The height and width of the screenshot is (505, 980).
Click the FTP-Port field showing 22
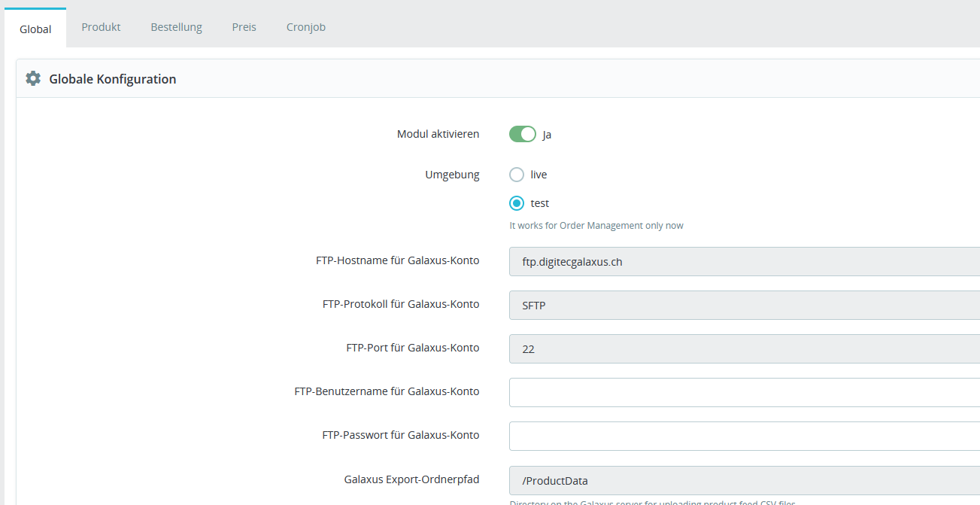point(745,349)
